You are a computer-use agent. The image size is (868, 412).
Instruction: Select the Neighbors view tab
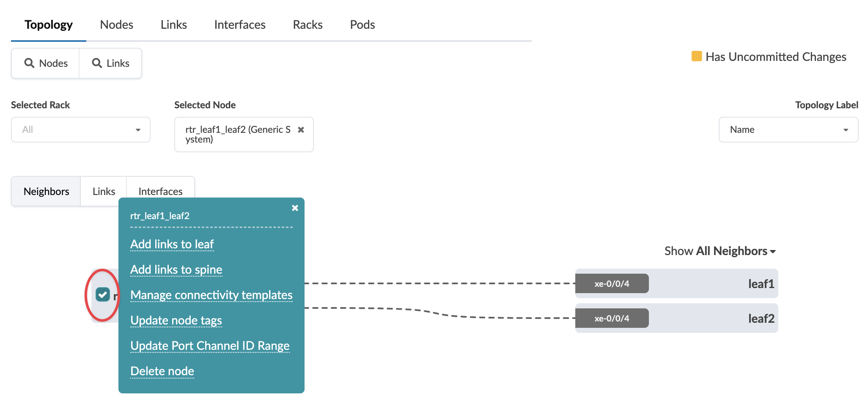46,192
